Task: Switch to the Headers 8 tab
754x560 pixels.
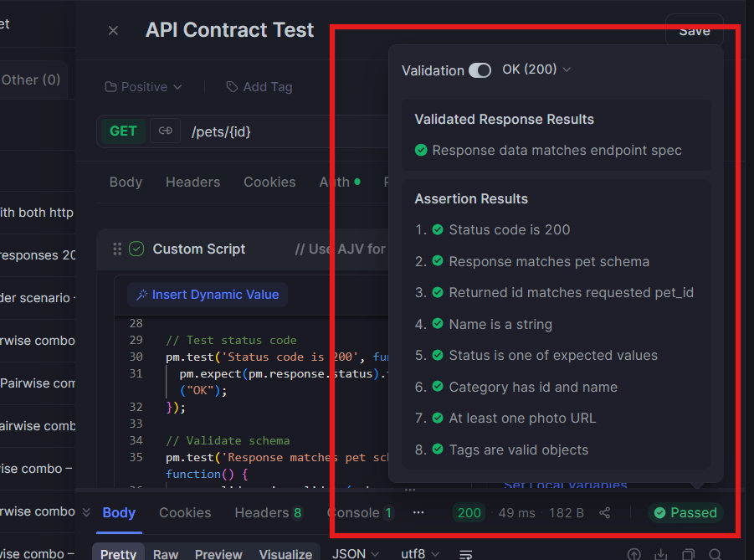Action: tap(268, 512)
